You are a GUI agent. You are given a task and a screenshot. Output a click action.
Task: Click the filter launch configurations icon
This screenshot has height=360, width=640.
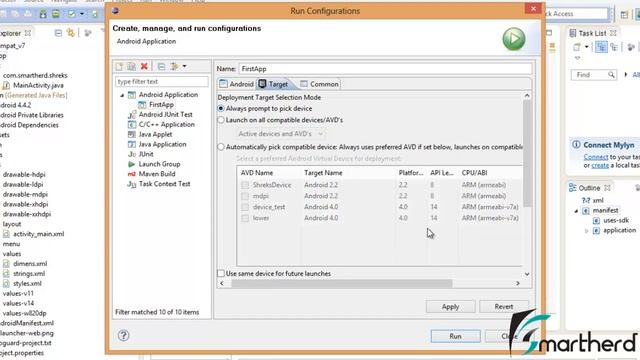point(175,66)
